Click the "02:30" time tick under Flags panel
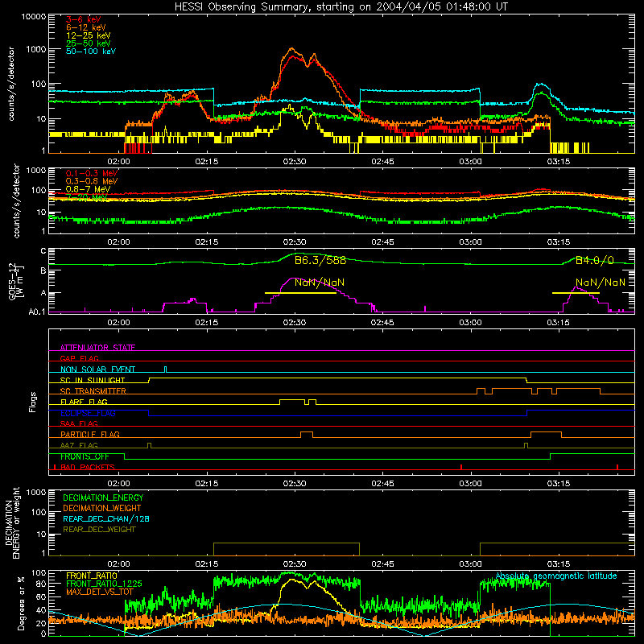The image size is (644, 644). 295,484
